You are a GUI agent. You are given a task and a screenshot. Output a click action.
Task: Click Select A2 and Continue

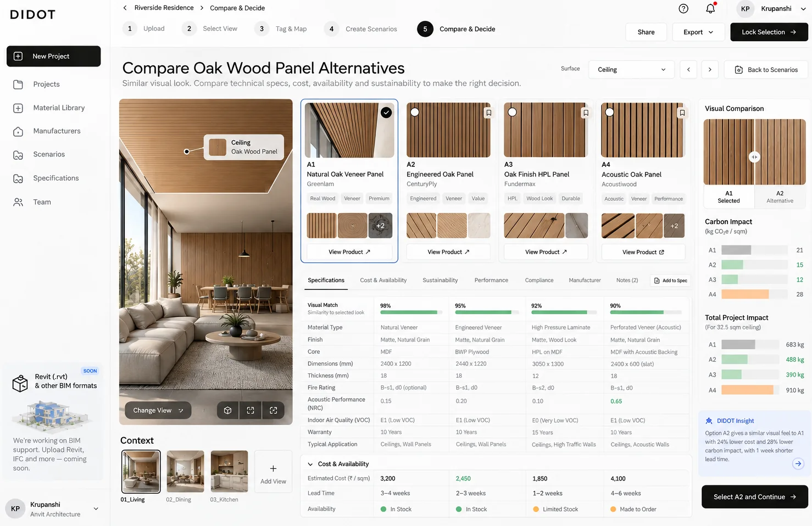754,497
